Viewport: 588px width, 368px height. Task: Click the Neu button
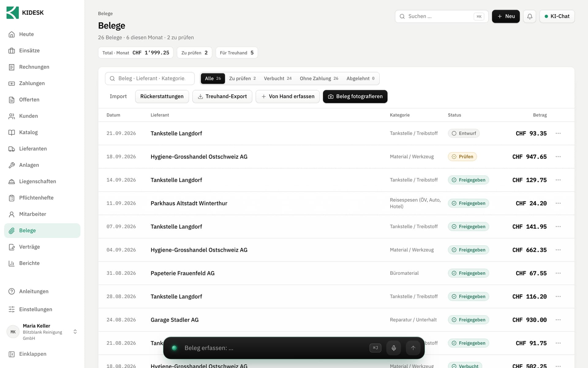tap(506, 16)
